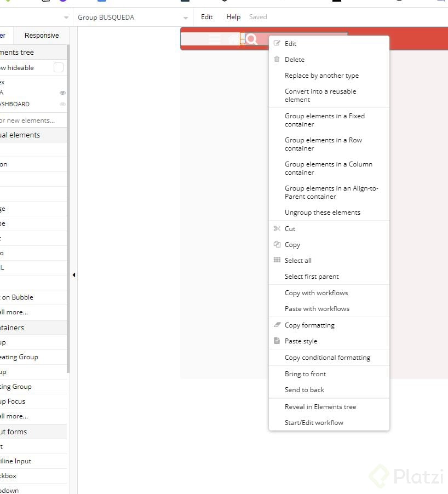Screen dimensions: 448x494
Task: Collapse the Containers section header
Action: [33, 328]
